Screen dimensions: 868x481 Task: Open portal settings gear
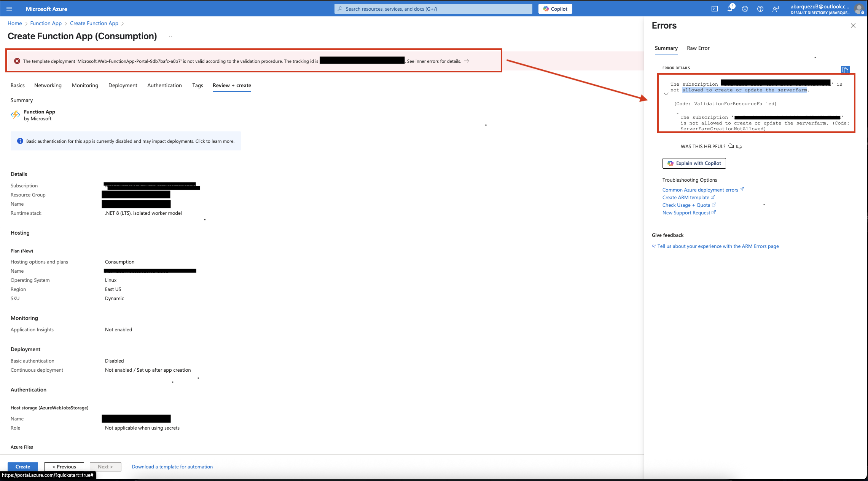pos(745,9)
